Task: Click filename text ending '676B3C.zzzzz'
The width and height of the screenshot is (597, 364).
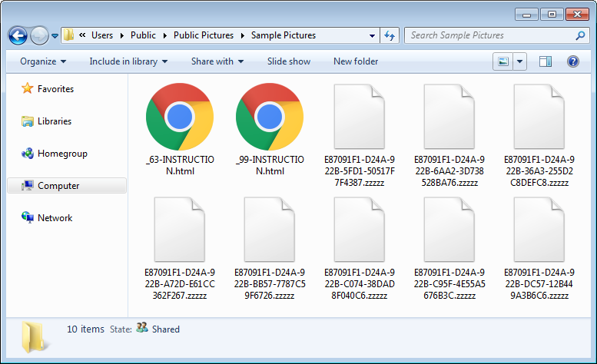Action: 449,283
